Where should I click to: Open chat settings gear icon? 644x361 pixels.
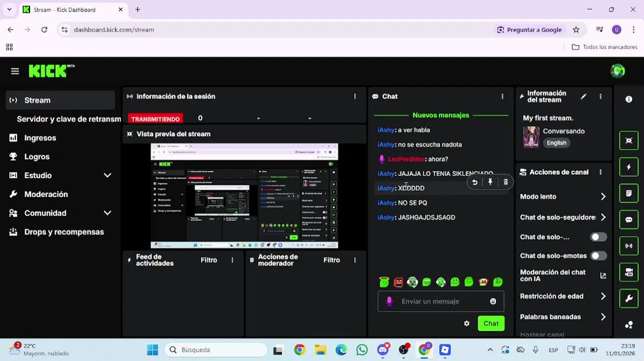[466, 323]
